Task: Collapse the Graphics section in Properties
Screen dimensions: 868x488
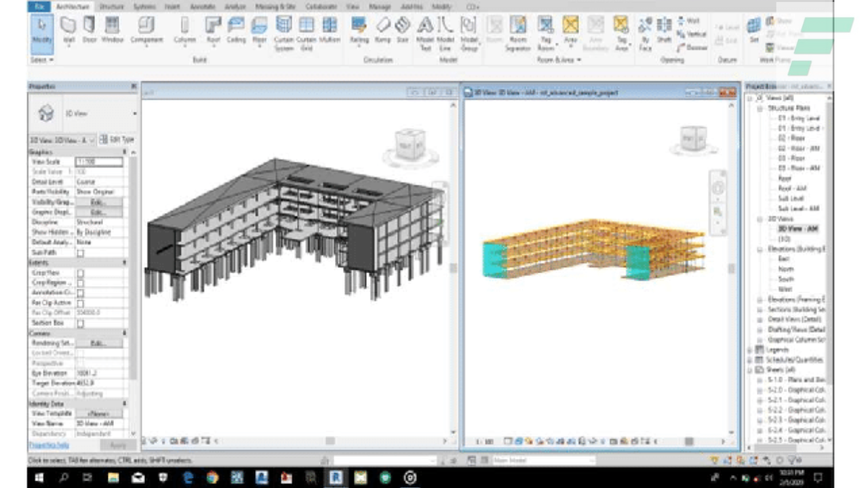Action: click(x=124, y=152)
